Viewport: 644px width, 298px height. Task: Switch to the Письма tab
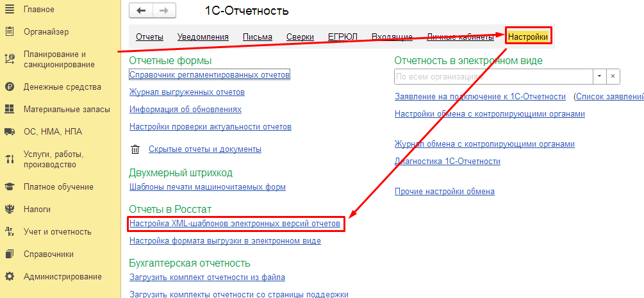258,37
